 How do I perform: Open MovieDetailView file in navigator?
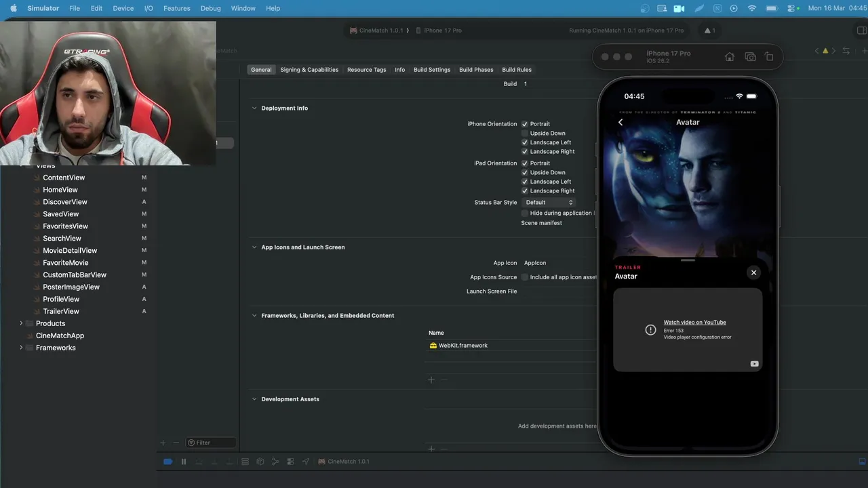pyautogui.click(x=70, y=251)
